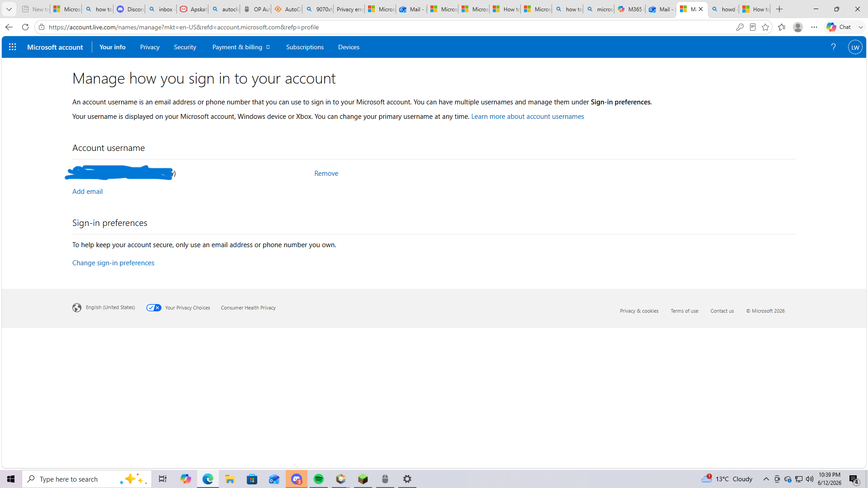Launch Copilot from the taskbar
Image resolution: width=868 pixels, height=488 pixels.
(x=185, y=479)
